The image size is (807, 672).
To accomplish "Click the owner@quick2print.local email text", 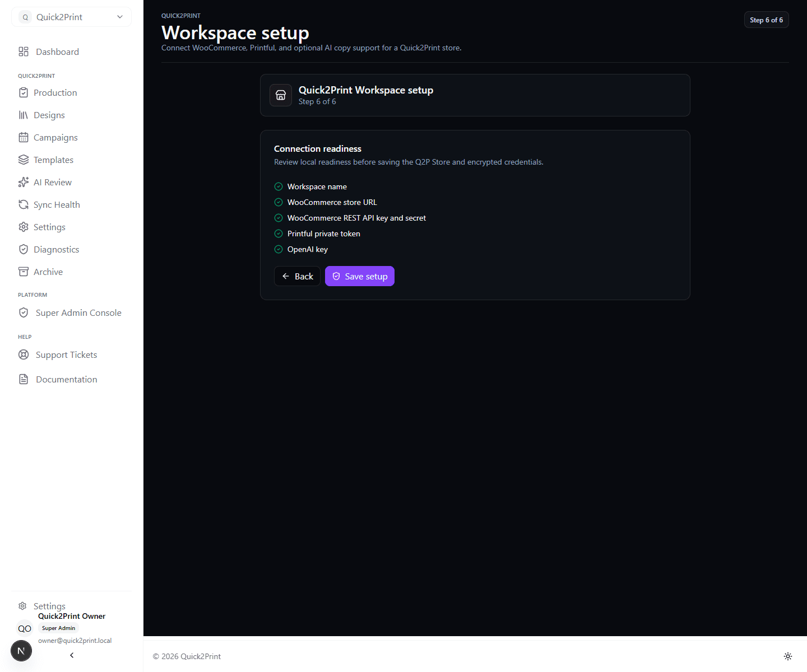I will pos(75,641).
